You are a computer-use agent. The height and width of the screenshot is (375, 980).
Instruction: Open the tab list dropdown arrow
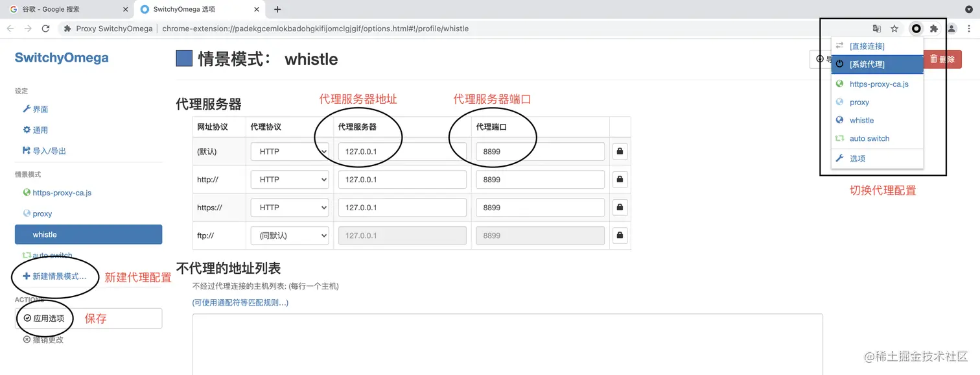tap(968, 9)
